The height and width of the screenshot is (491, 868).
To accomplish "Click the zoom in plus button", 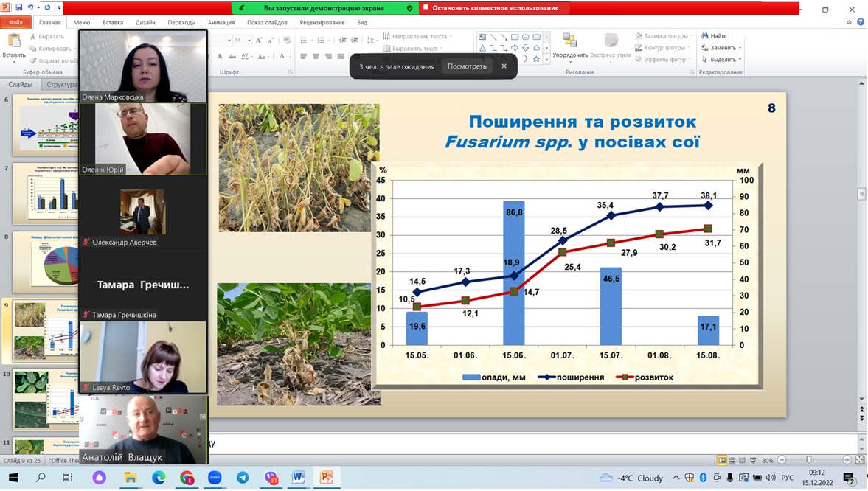I will (x=847, y=460).
